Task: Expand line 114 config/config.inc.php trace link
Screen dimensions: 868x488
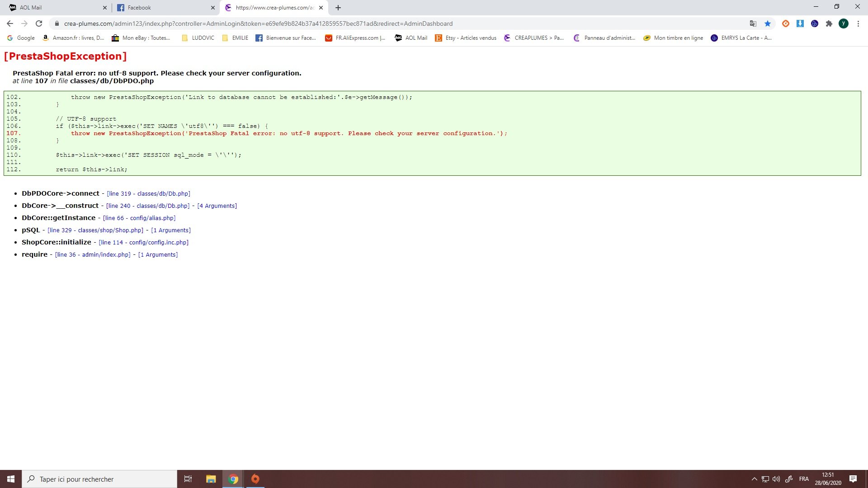Action: click(x=144, y=242)
